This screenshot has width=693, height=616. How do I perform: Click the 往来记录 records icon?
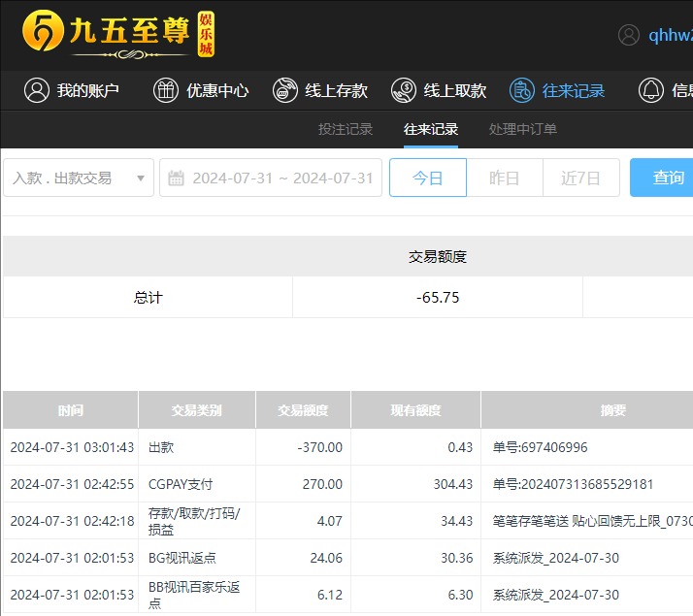[x=522, y=90]
